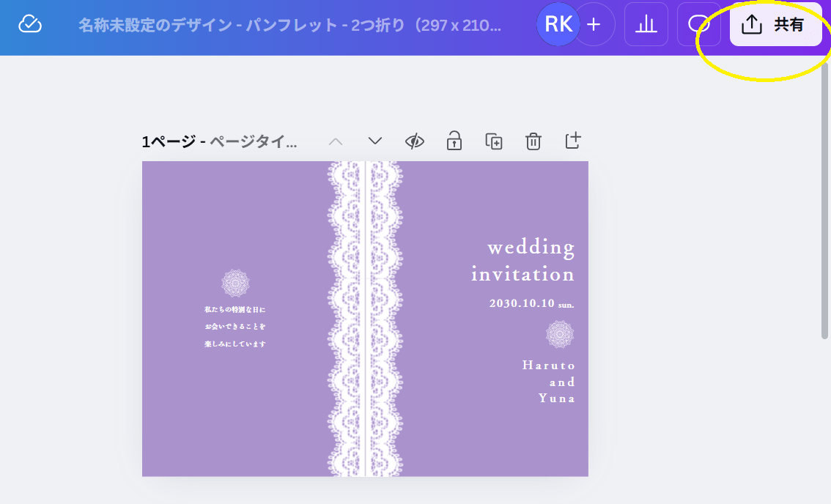Toggle the page lock icon
831x504 pixels.
click(x=454, y=141)
